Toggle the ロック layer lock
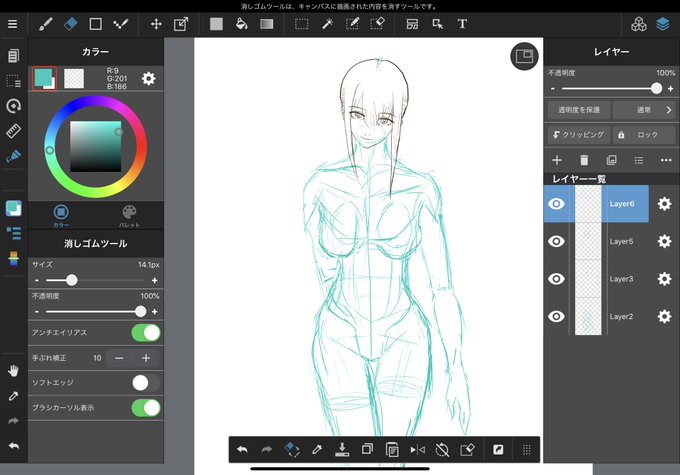Screen dimensions: 680x475 tap(644, 135)
